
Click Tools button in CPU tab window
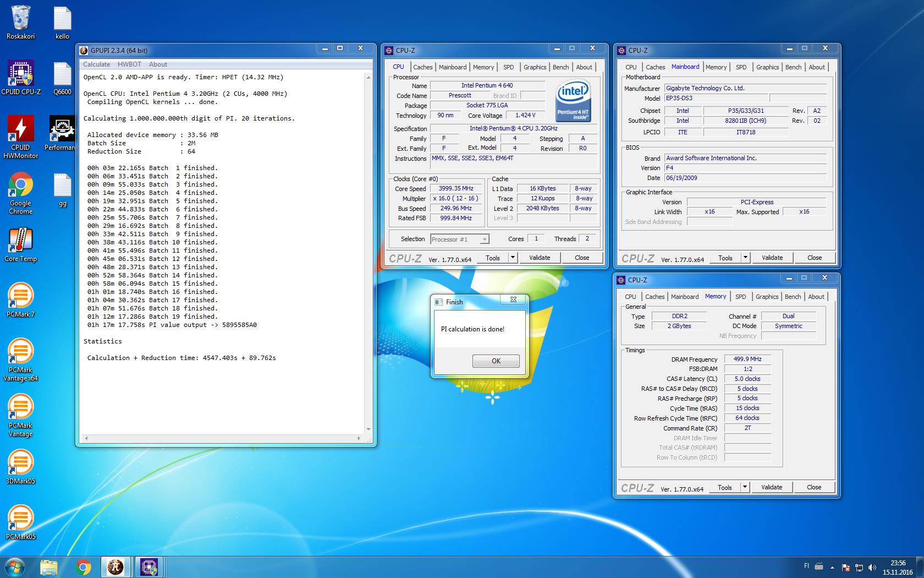click(x=493, y=258)
